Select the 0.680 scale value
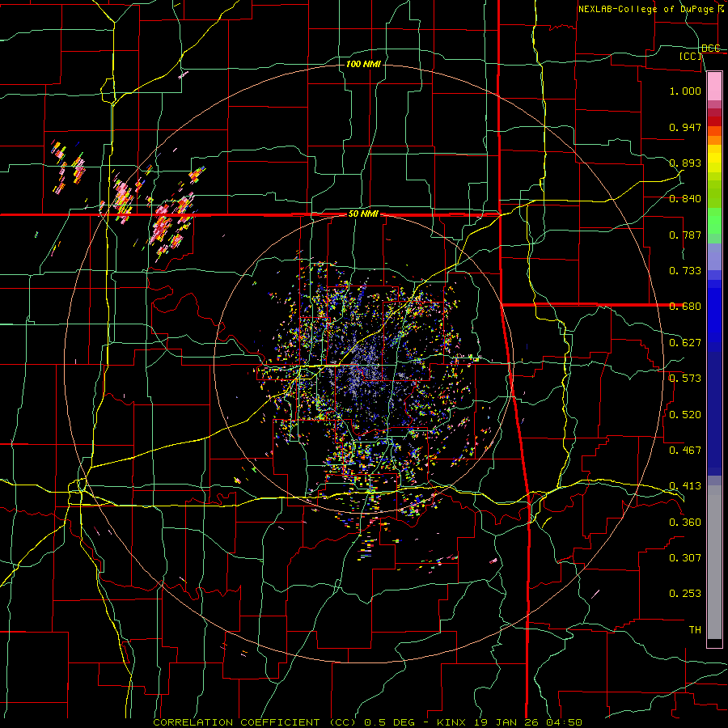 (x=685, y=307)
